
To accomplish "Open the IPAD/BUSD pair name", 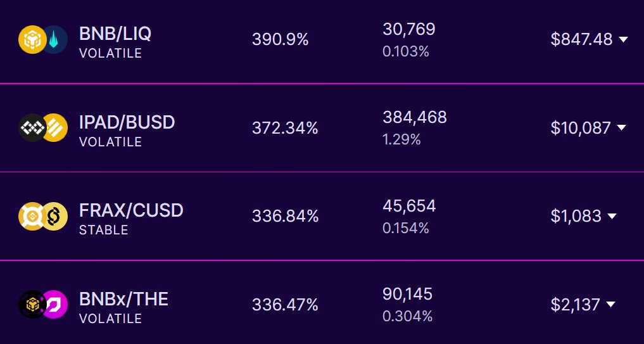I will (127, 122).
